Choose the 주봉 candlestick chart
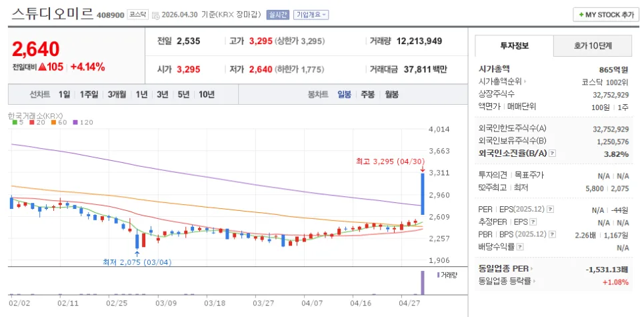644x317 pixels. coord(367,94)
